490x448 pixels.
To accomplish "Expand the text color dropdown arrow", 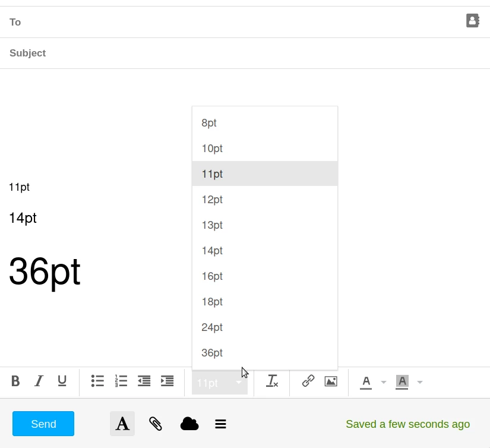I will (384, 382).
